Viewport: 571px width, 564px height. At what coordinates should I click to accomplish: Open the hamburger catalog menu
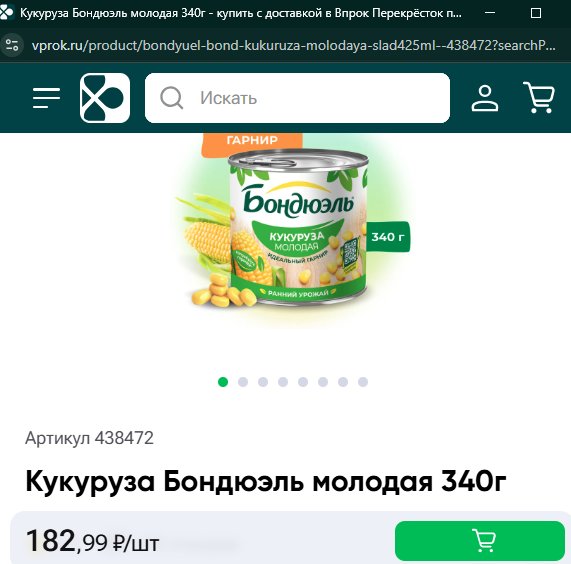(46, 98)
